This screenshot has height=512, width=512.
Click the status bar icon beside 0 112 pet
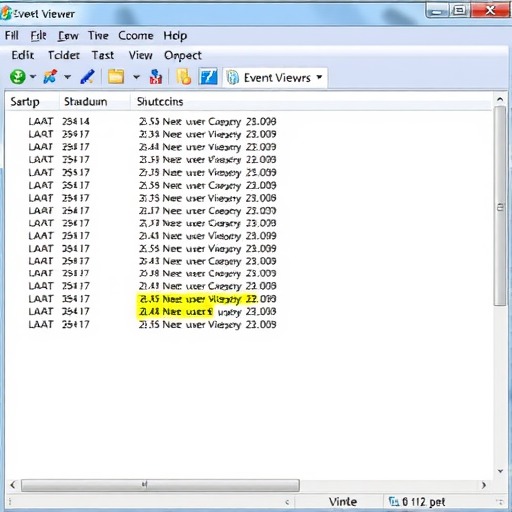coord(394,501)
